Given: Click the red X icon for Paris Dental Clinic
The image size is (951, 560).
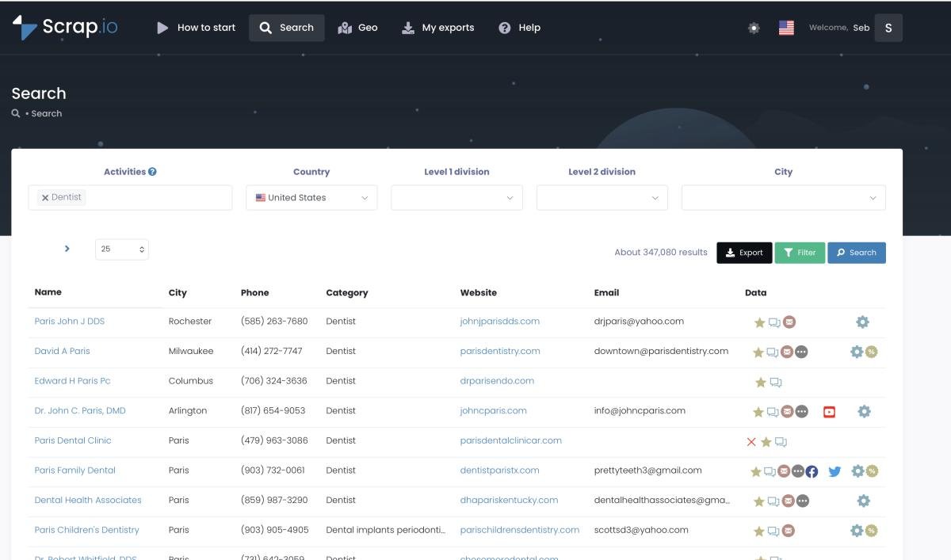Looking at the screenshot, I should coord(751,442).
